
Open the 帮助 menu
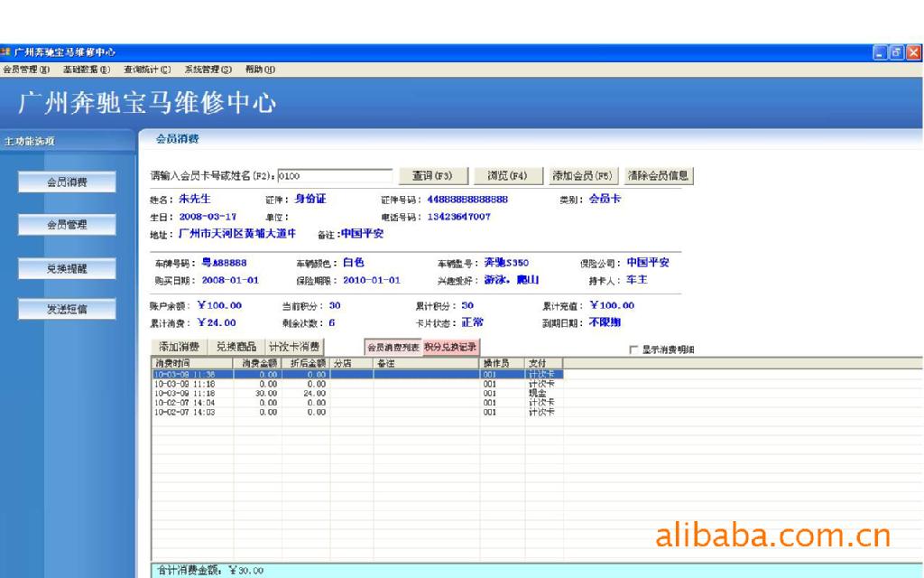pos(260,70)
